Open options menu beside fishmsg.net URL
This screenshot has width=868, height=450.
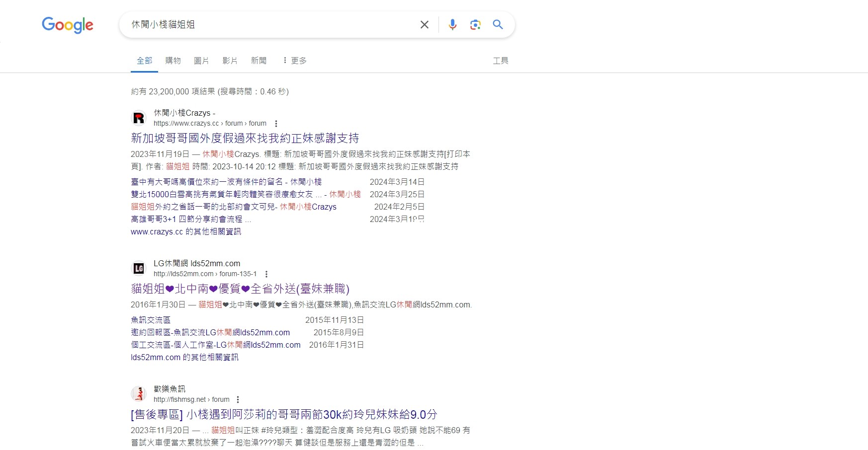(238, 400)
